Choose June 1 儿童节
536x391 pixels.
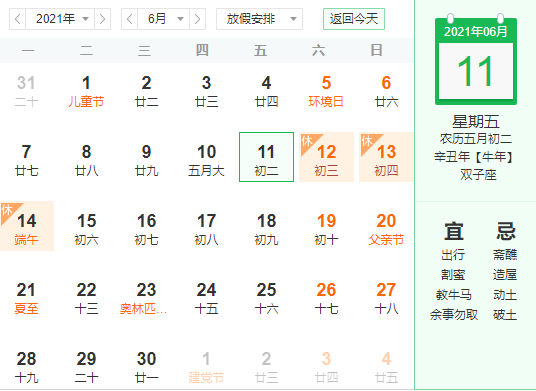(x=86, y=92)
